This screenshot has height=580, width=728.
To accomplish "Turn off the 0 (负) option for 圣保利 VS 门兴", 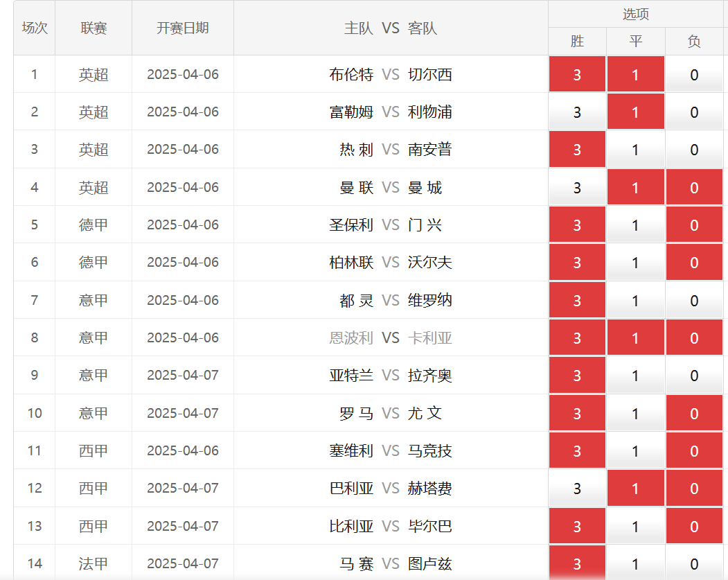I will [x=694, y=225].
